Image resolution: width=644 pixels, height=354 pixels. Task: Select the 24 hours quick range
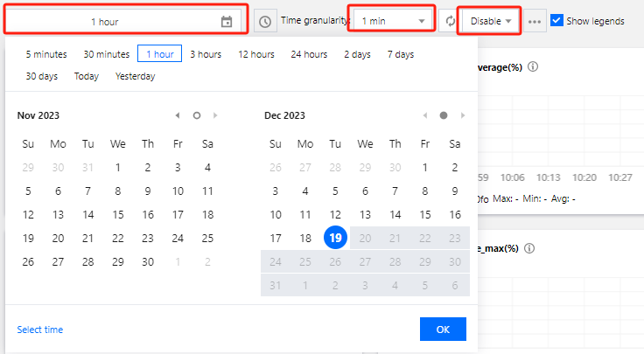[309, 54]
